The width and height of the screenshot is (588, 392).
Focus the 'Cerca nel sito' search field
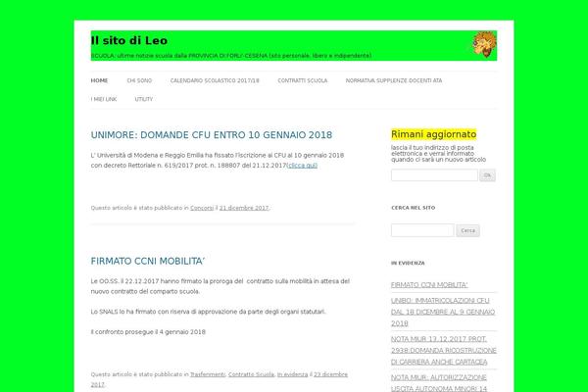(422, 230)
